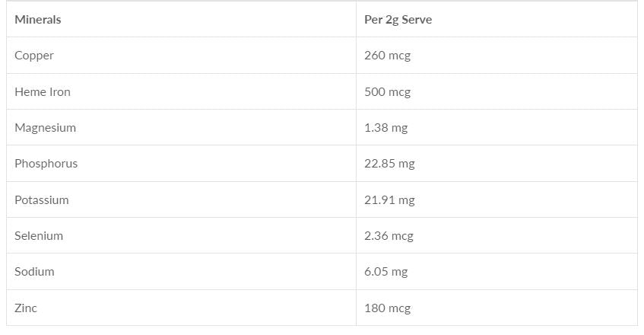Click the 21.91 mg value
Image resolution: width=644 pixels, height=335 pixels.
point(389,200)
